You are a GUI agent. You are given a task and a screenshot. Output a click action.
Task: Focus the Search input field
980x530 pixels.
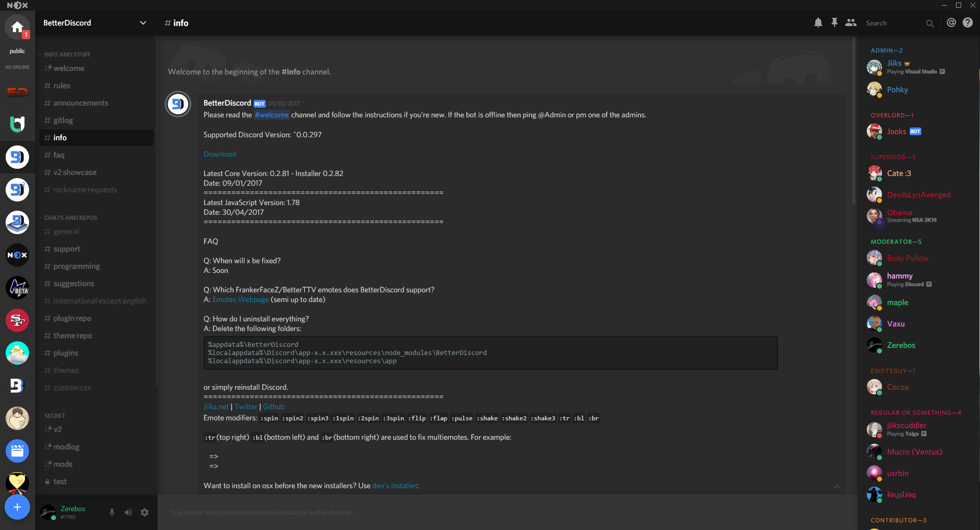click(x=894, y=23)
